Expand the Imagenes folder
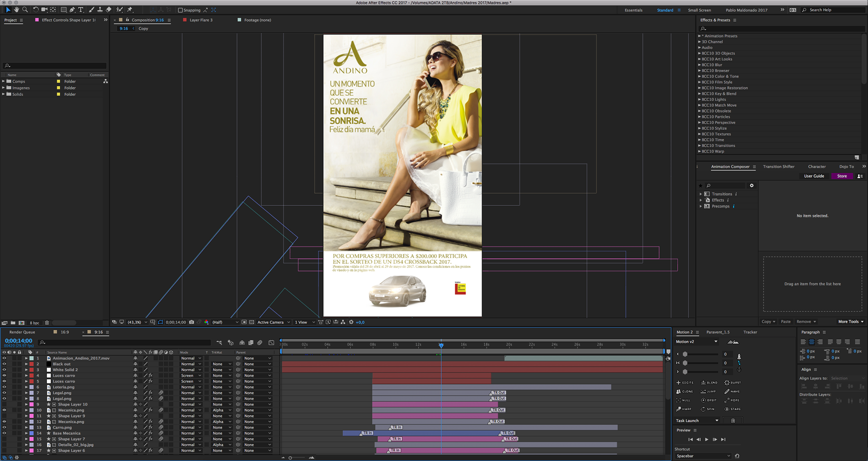 pos(3,88)
